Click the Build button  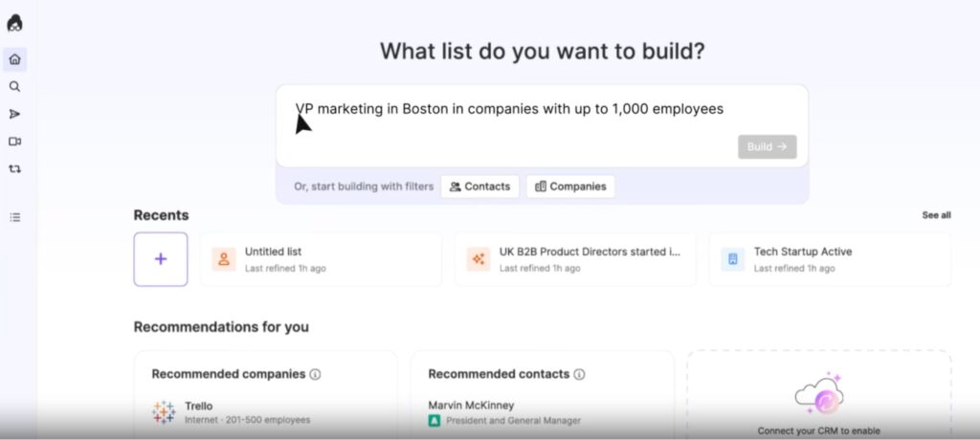(x=767, y=147)
